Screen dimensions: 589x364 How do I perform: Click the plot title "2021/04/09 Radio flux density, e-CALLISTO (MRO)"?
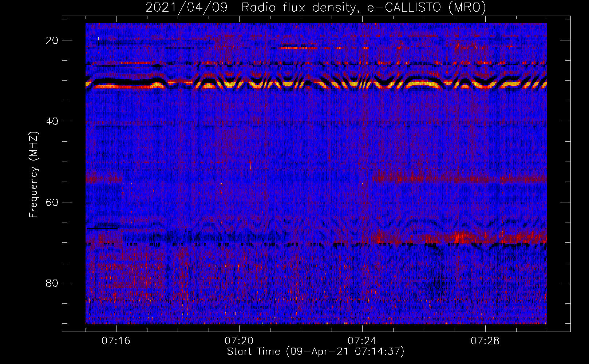(x=316, y=8)
